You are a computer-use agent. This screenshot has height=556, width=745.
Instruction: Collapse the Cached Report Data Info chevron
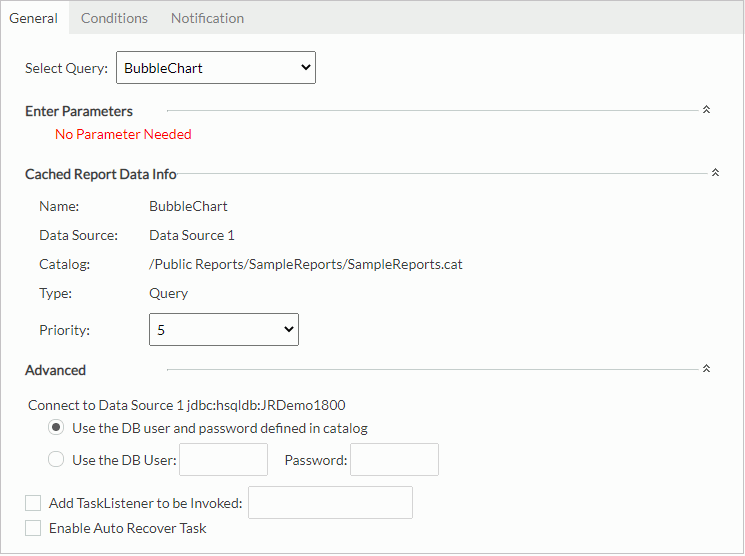[715, 173]
